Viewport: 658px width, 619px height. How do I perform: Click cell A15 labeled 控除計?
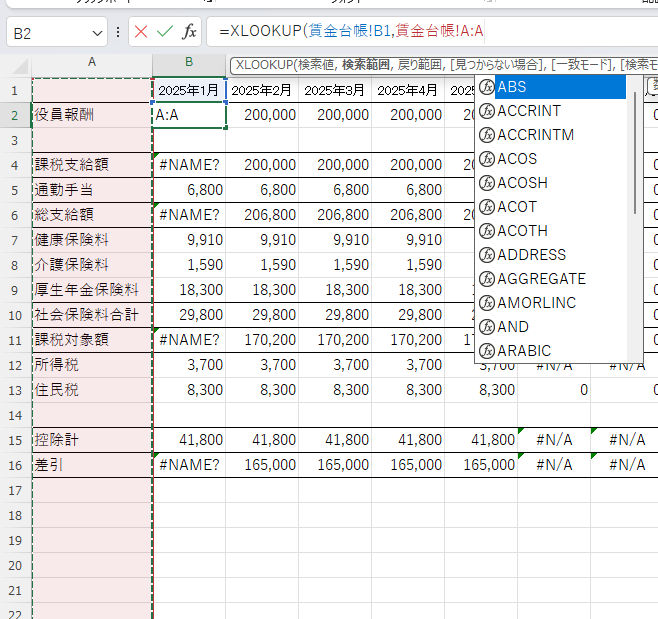92,440
